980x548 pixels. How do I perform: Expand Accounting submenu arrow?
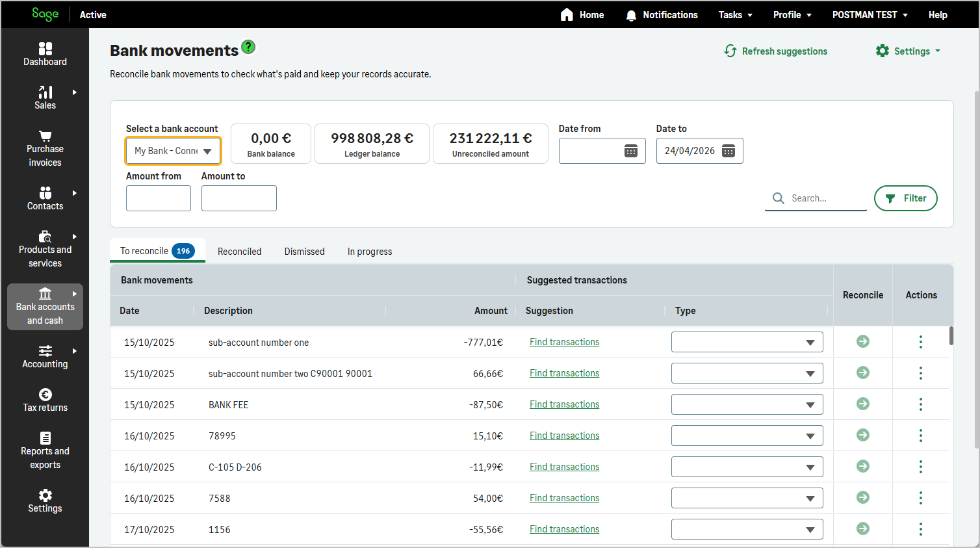click(x=75, y=351)
